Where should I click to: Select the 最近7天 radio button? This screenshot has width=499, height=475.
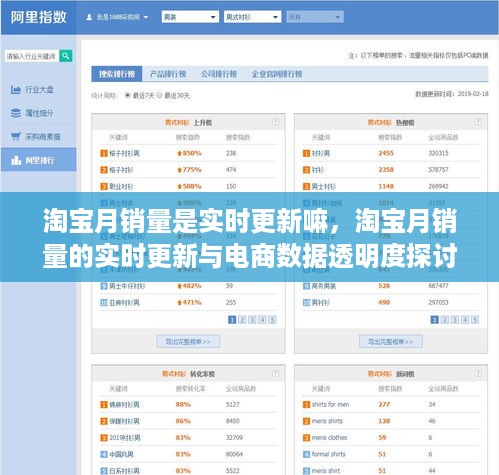tap(127, 95)
